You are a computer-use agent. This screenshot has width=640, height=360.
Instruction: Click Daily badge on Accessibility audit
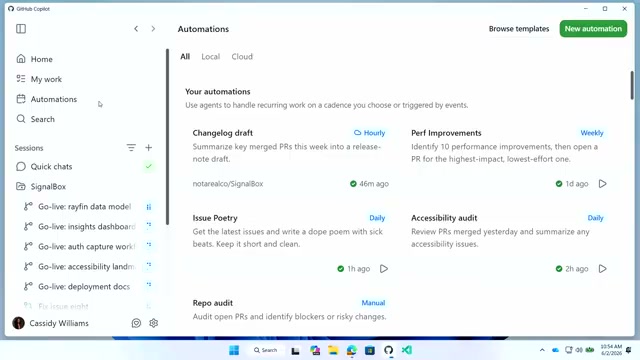click(596, 218)
